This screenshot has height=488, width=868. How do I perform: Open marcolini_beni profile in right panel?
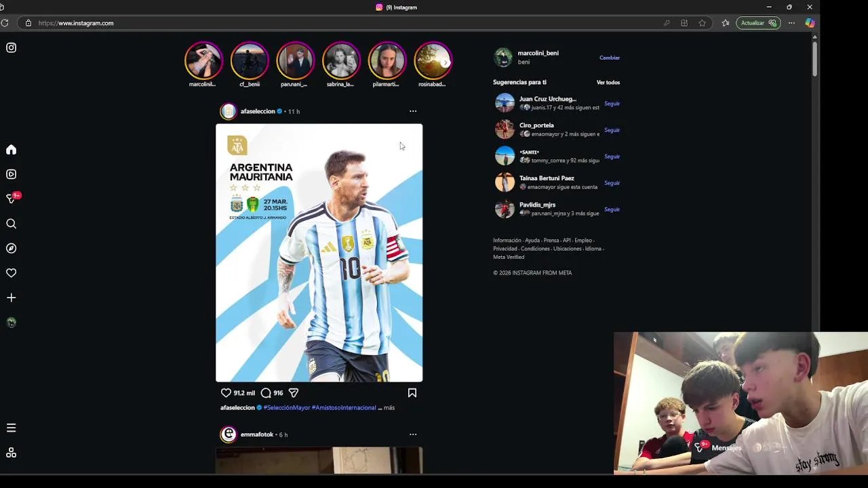[538, 53]
